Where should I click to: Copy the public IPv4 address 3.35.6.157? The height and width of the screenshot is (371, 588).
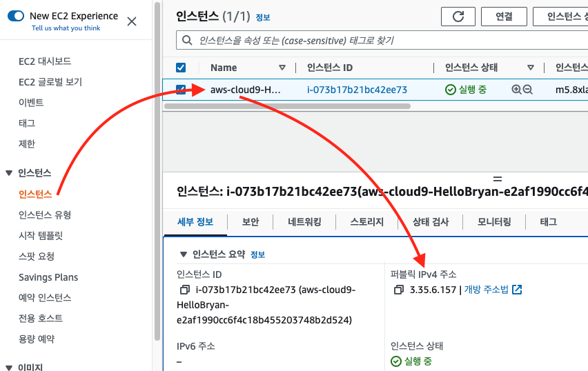[x=399, y=290]
